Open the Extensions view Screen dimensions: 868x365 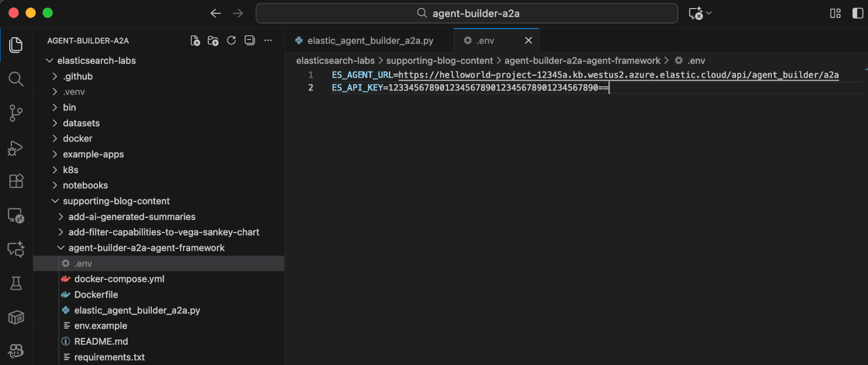click(16, 181)
